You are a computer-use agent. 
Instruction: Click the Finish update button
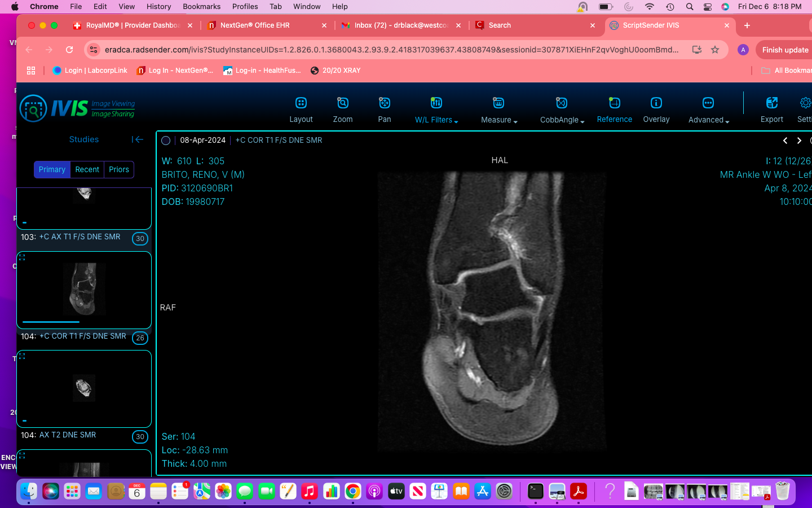point(785,50)
